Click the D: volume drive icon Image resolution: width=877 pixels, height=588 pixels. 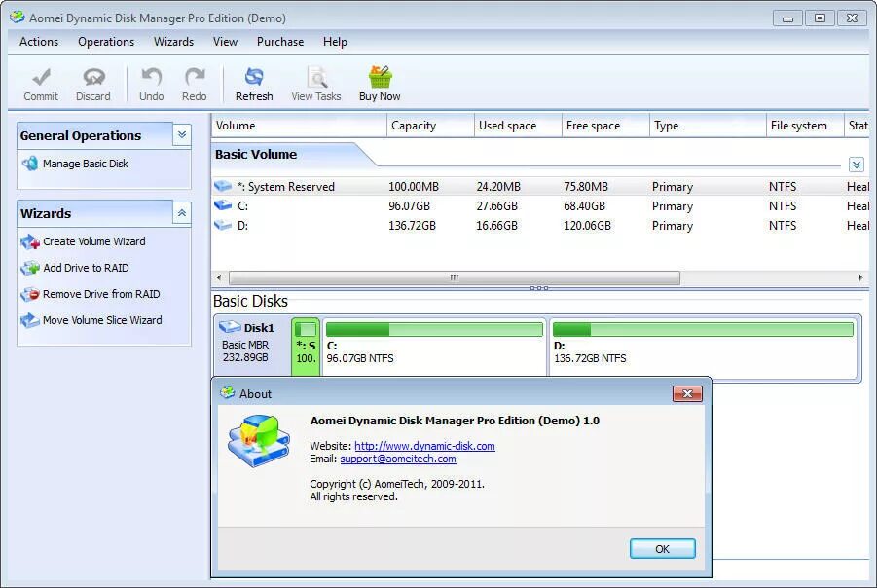click(x=223, y=225)
